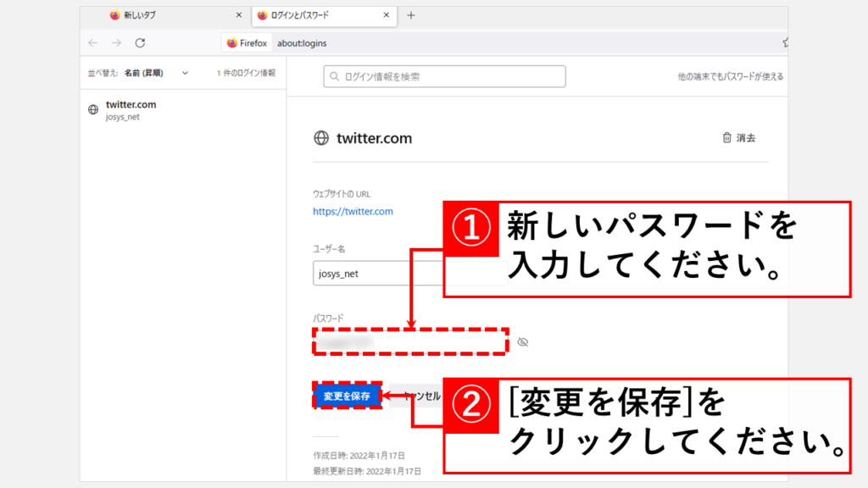Close the 新しいタブ tab
This screenshot has height=488, width=868.
tap(238, 15)
